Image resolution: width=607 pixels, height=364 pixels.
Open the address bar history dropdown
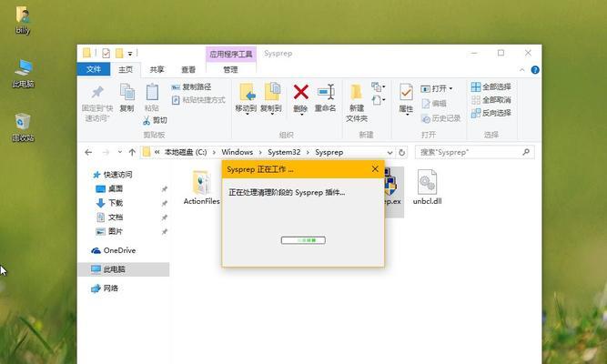click(389, 152)
